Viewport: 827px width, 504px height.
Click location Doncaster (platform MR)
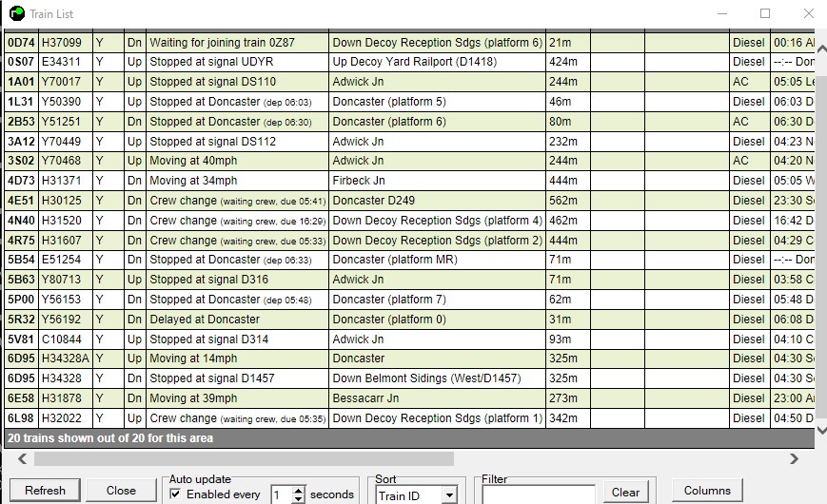(x=395, y=260)
